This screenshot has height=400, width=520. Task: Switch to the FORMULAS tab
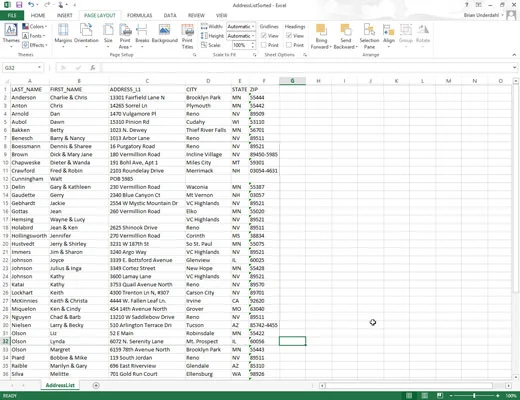[x=139, y=15]
